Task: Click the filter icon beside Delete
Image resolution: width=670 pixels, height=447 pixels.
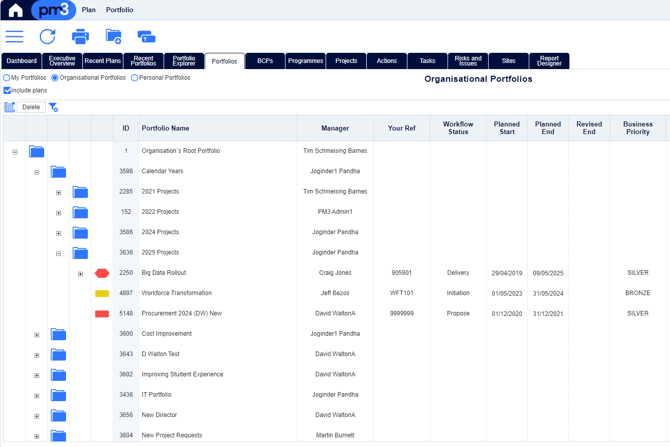Action: pyautogui.click(x=53, y=107)
